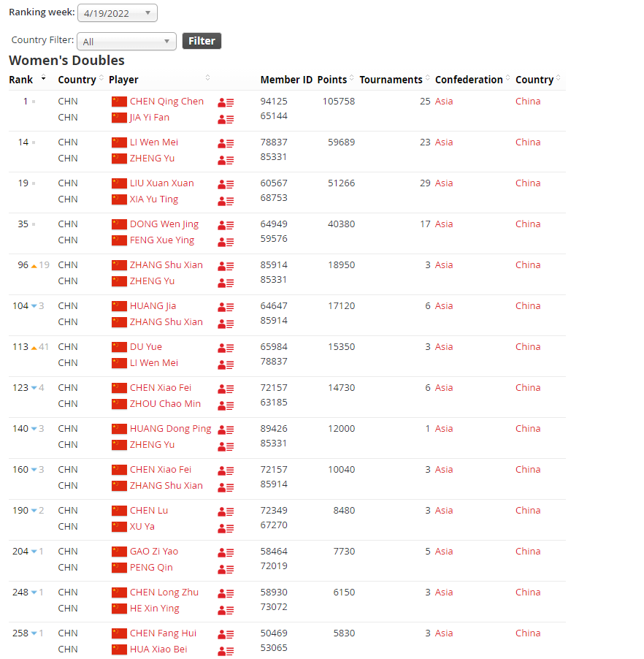Sort by Points column header
This screenshot has width=644, height=659.
pyautogui.click(x=332, y=80)
